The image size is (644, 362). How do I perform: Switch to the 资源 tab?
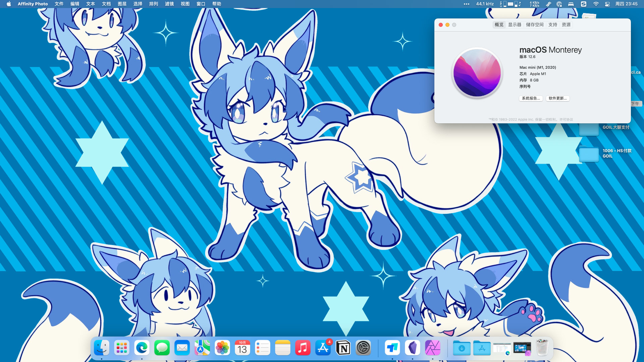pos(566,25)
